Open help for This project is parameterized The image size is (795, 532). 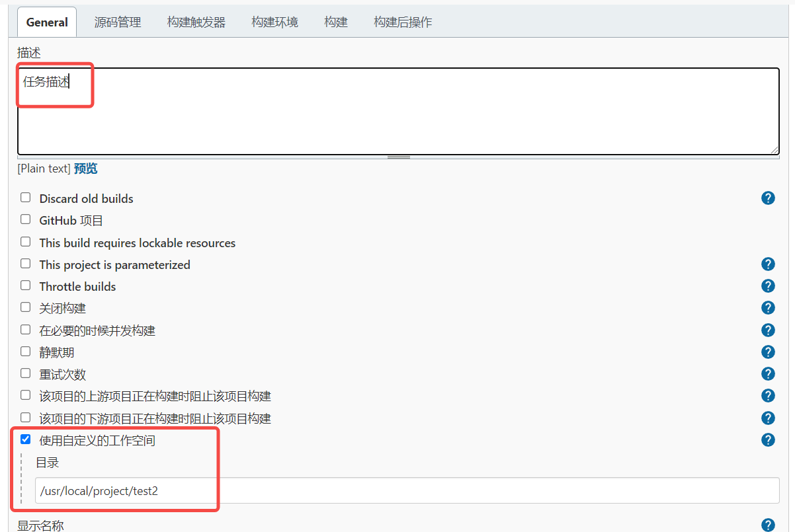[768, 264]
